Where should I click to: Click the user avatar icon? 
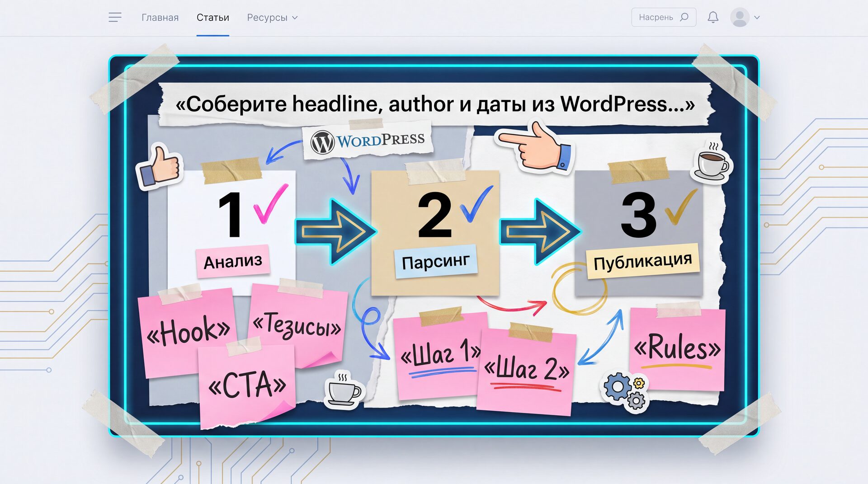[x=740, y=18]
